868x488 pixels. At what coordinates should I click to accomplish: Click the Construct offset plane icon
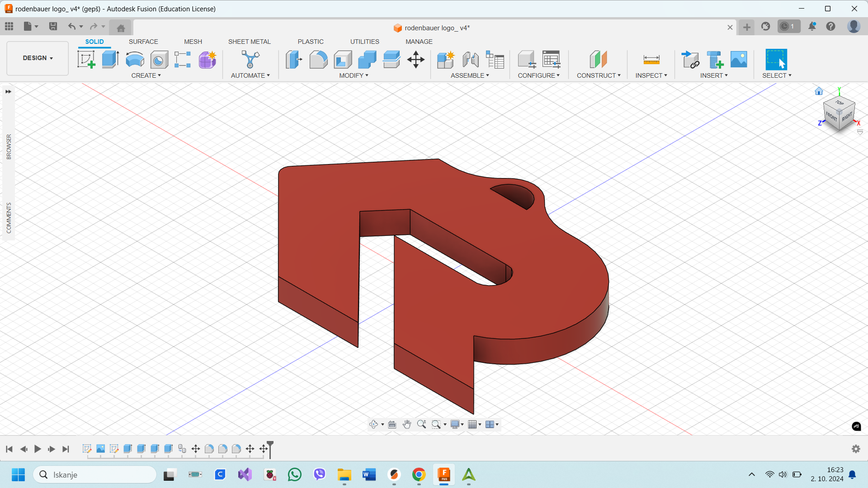tap(599, 59)
